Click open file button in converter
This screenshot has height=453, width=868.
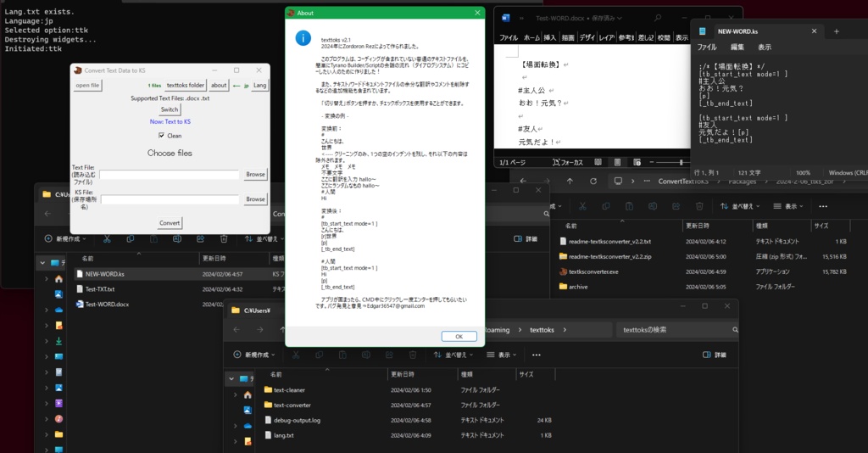(x=87, y=86)
